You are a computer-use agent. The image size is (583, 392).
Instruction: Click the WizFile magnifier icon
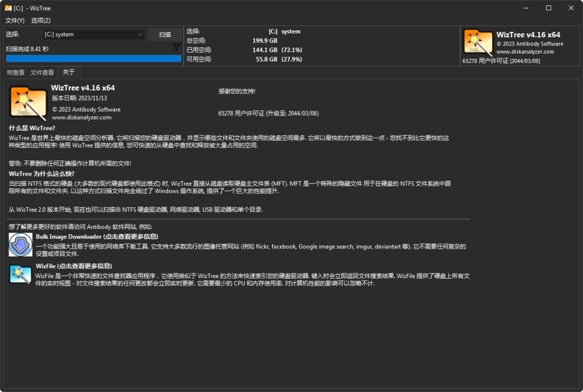20,274
